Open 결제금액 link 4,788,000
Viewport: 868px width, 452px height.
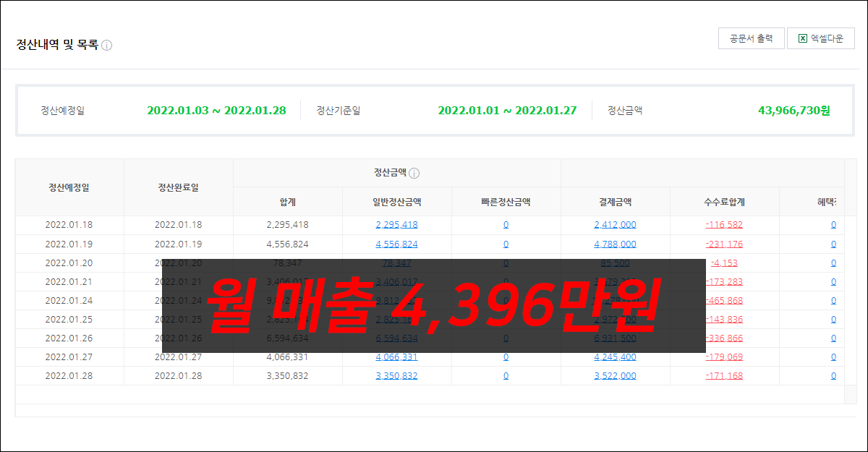point(615,244)
